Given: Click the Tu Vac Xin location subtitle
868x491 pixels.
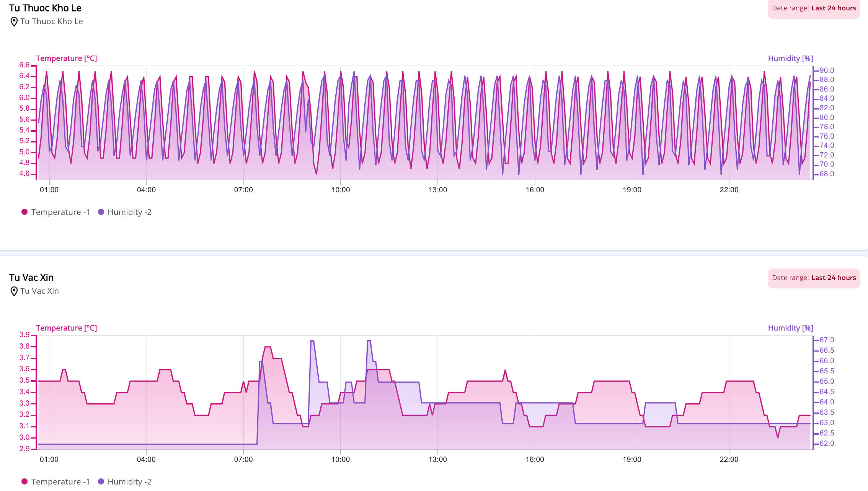Looking at the screenshot, I should tap(39, 291).
